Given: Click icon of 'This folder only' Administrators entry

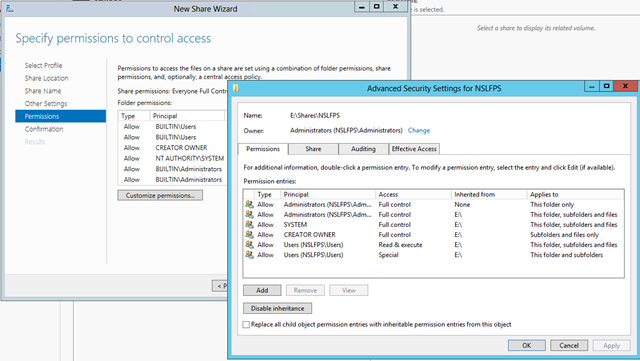Looking at the screenshot, I should (x=249, y=204).
